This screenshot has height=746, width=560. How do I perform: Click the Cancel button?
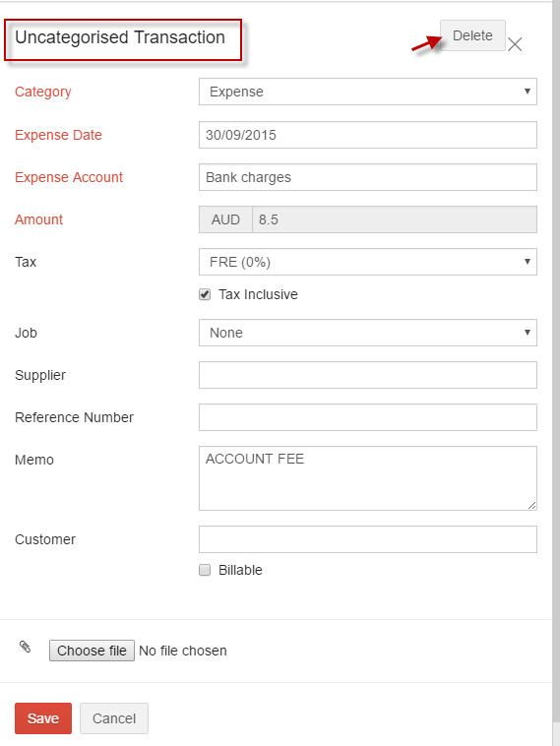coord(114,718)
